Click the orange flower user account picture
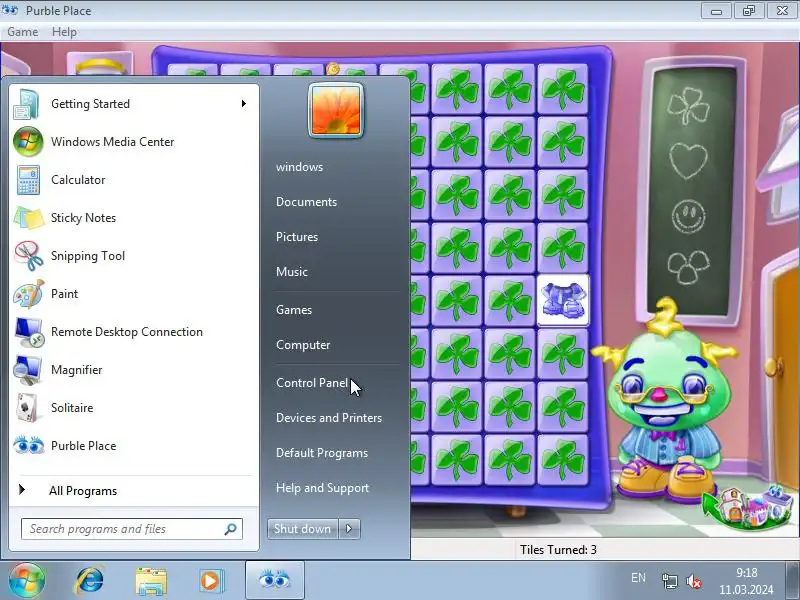Image resolution: width=800 pixels, height=600 pixels. pos(336,110)
